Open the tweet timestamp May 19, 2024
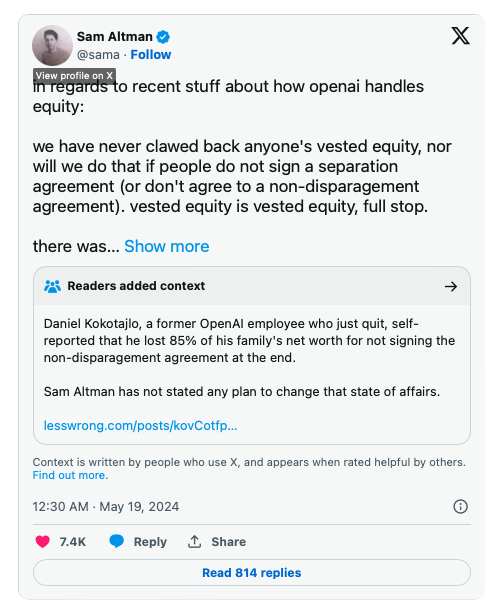The width and height of the screenshot is (500, 604). [x=106, y=507]
